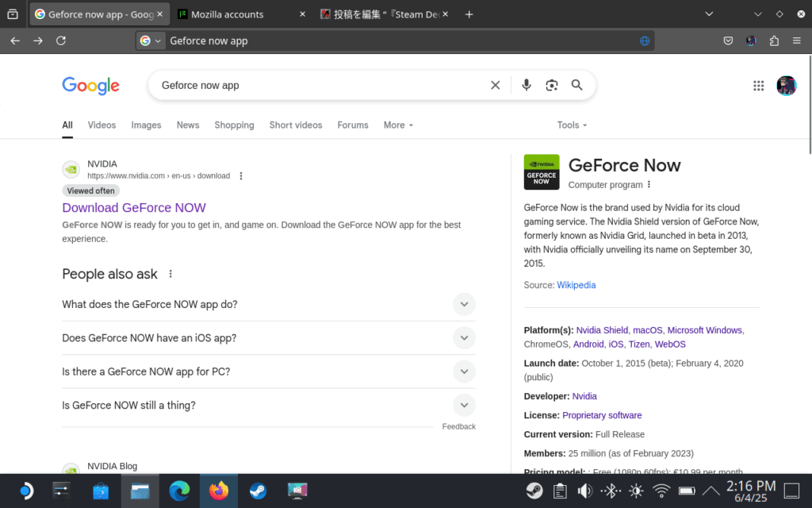812x508 pixels.
Task: Open the Tools dropdown
Action: (572, 125)
